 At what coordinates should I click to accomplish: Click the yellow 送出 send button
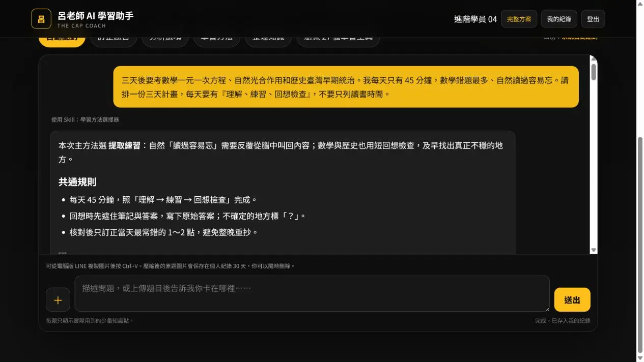tap(572, 299)
